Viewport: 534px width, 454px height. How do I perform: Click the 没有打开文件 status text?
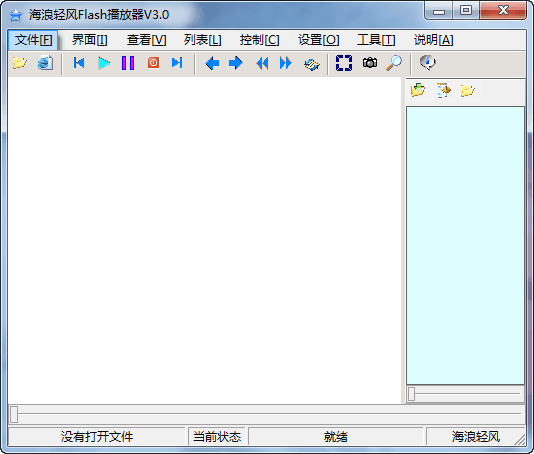tap(97, 437)
